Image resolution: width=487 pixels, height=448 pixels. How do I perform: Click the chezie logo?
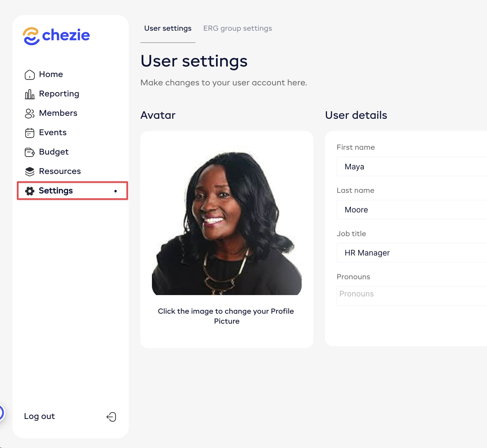click(x=56, y=36)
